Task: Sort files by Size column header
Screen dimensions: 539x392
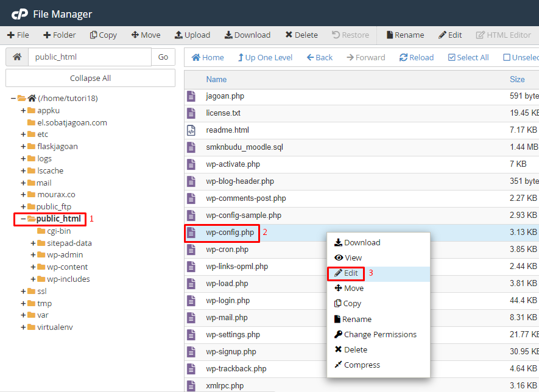Action: [517, 79]
